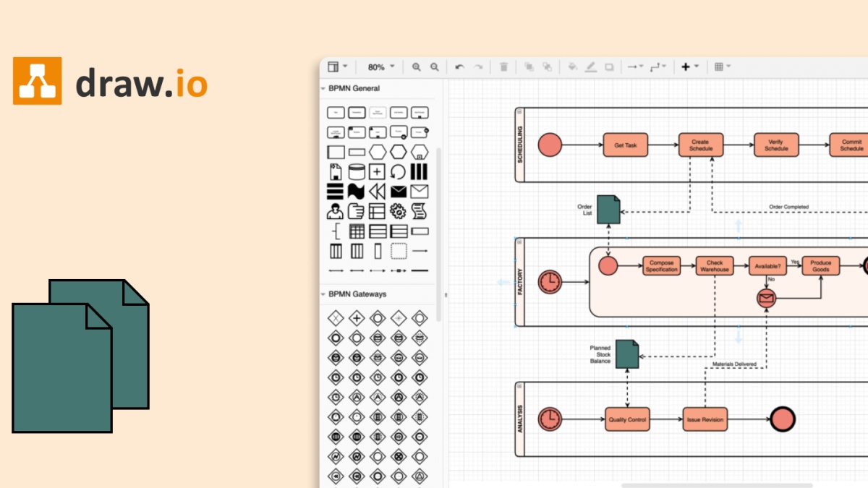Click the Undo arrow icon
The image size is (868, 488).
point(459,67)
